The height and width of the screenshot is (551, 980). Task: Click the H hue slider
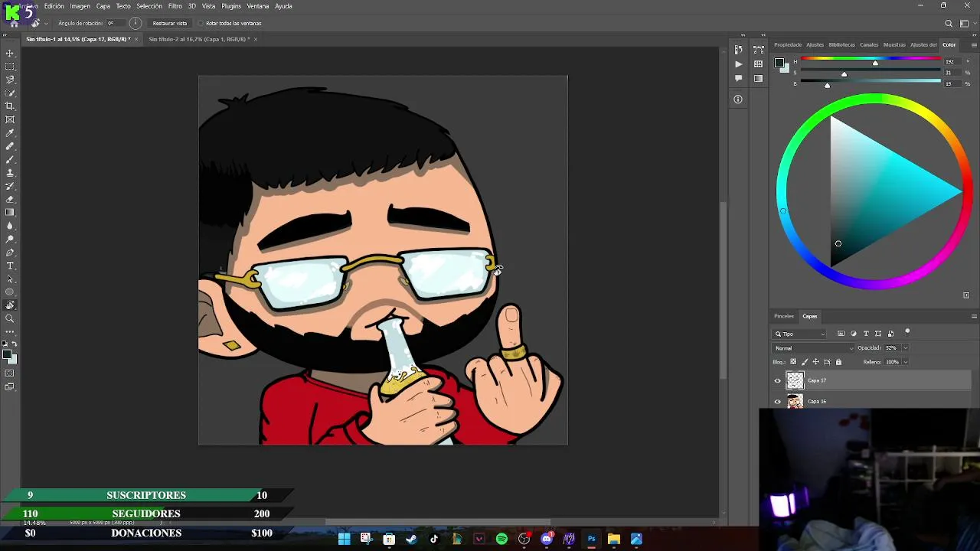871,59
